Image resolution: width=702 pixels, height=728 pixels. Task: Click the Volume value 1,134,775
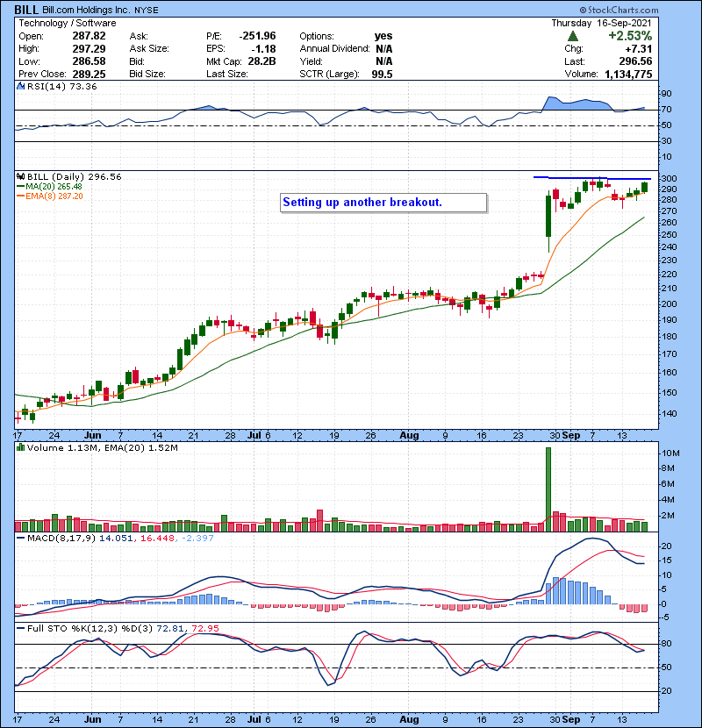pos(628,75)
